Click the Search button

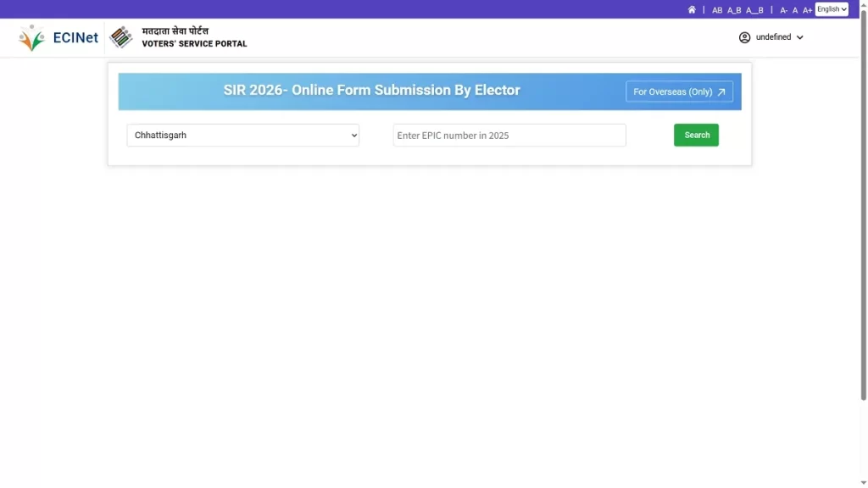pos(696,135)
